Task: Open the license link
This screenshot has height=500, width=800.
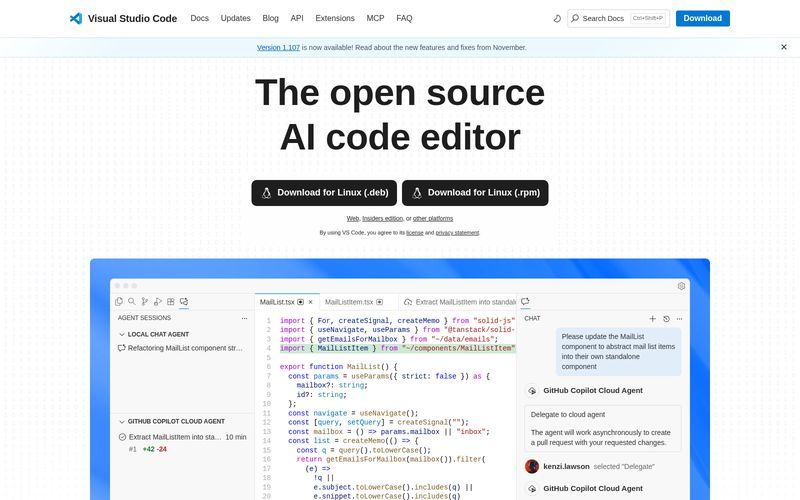Action: [x=414, y=233]
